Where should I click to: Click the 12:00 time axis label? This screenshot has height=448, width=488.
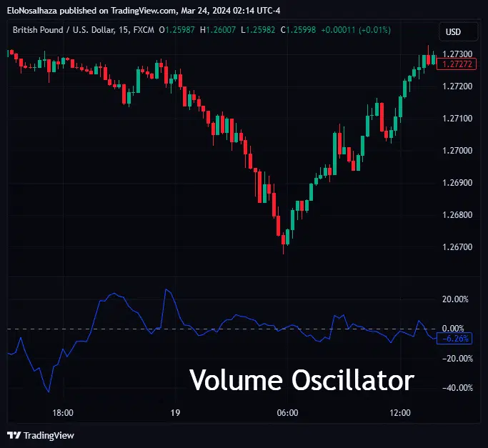pyautogui.click(x=400, y=413)
